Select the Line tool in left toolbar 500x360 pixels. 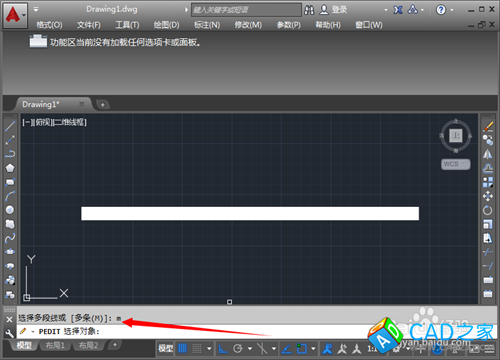coord(10,126)
